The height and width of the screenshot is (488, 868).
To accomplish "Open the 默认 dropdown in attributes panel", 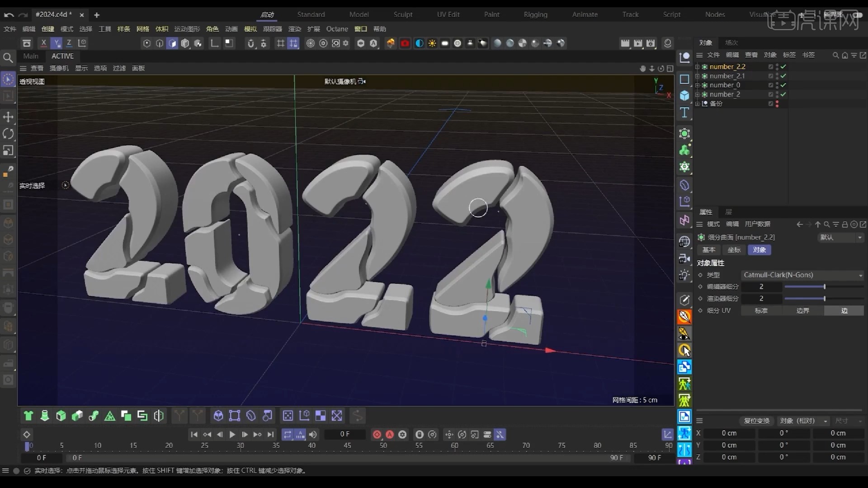I will click(x=841, y=237).
